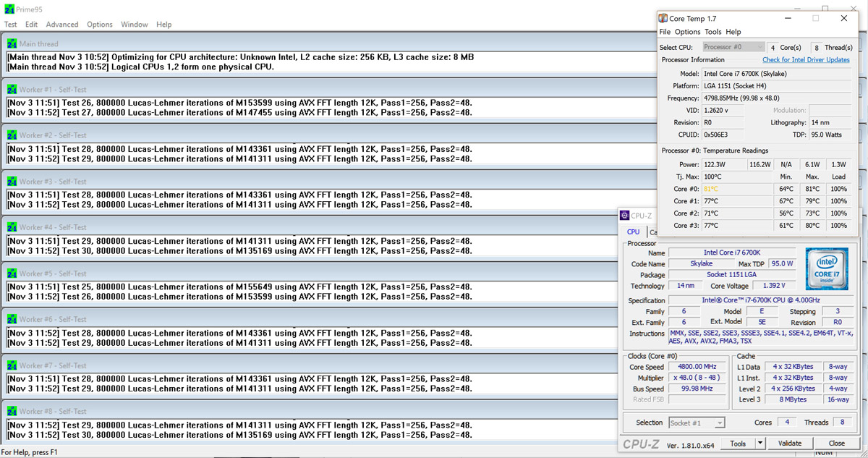Viewport: 868px width, 458px height.
Task: Click the Package field Socket 1151 LGA
Action: (x=733, y=274)
